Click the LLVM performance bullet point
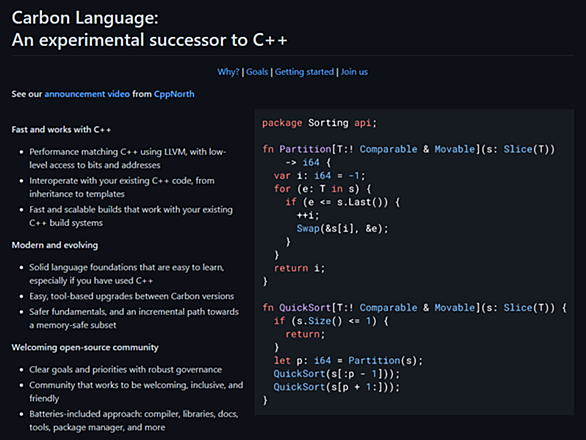Screen dimensions: 586x440 pyautogui.click(x=127, y=159)
